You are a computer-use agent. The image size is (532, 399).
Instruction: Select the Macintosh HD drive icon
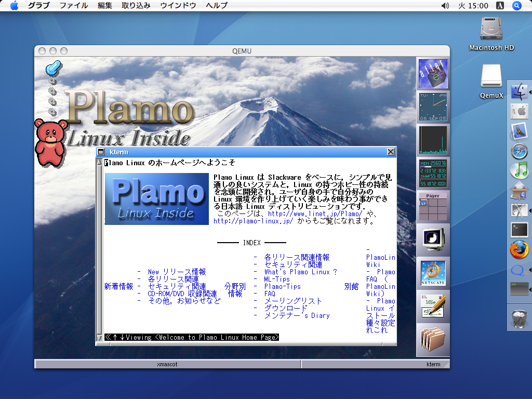(x=491, y=29)
